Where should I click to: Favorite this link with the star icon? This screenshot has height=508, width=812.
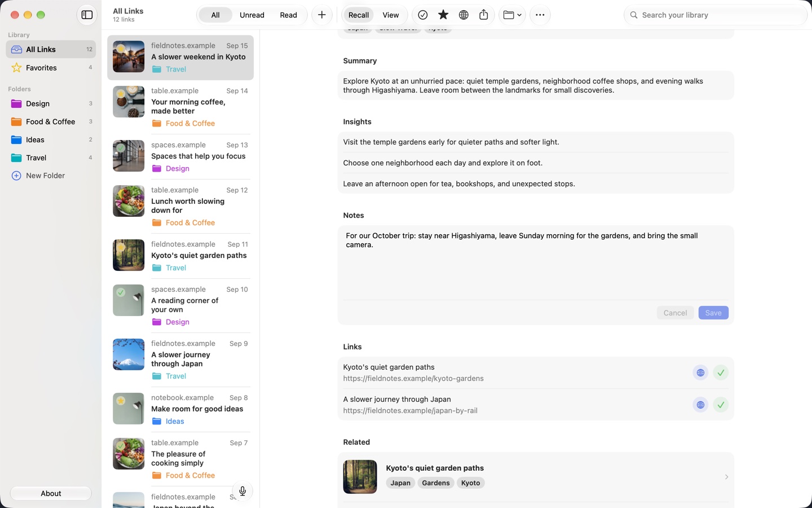[x=443, y=15]
